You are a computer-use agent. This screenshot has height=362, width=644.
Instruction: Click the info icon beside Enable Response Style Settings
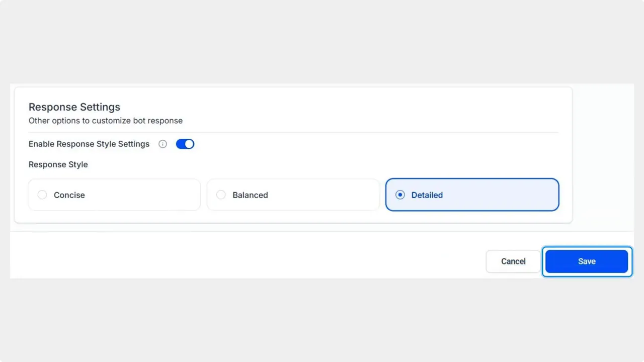163,144
